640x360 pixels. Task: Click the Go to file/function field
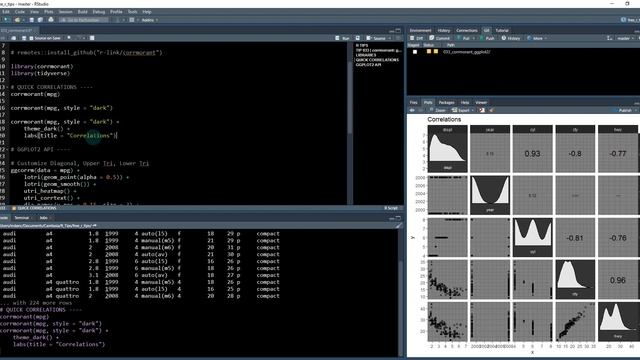pos(84,20)
